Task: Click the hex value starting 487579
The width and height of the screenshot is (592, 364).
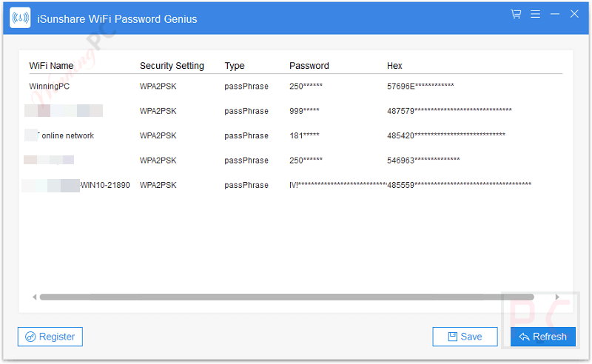Action: (449, 111)
